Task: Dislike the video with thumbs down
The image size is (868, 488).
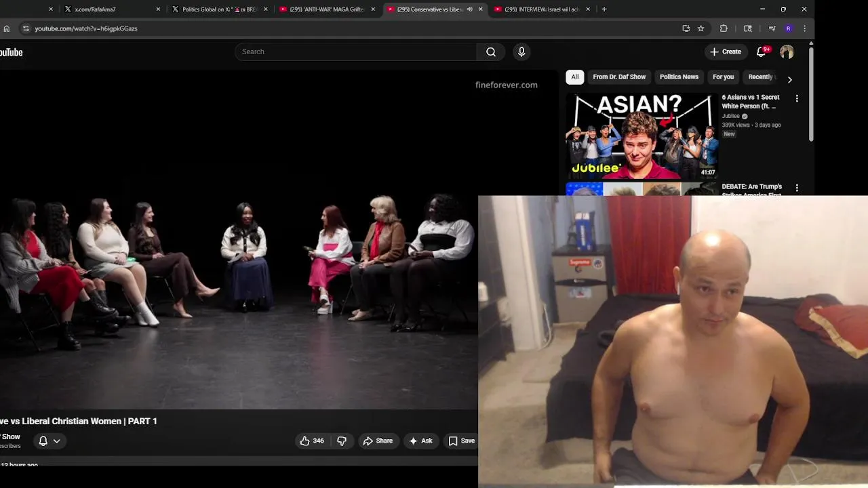Action: (x=342, y=441)
